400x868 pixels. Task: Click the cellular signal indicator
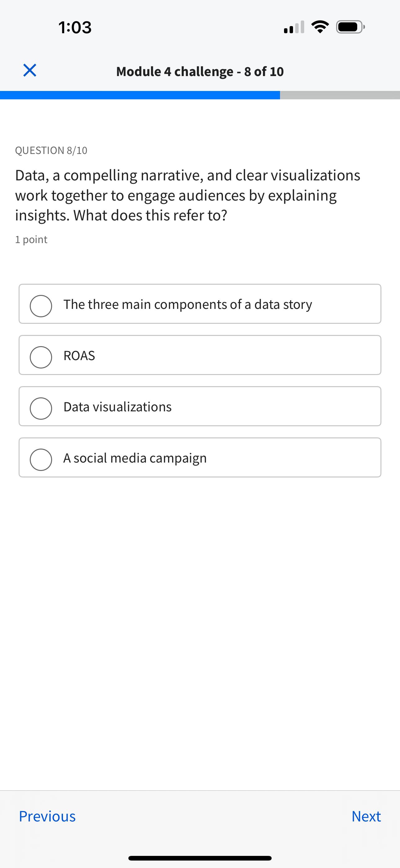pyautogui.click(x=294, y=28)
